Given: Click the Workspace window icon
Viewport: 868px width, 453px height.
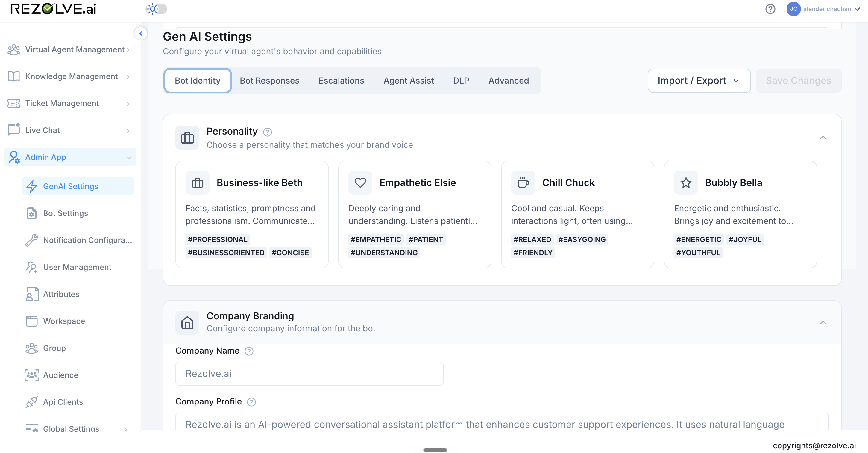Looking at the screenshot, I should pyautogui.click(x=32, y=321).
